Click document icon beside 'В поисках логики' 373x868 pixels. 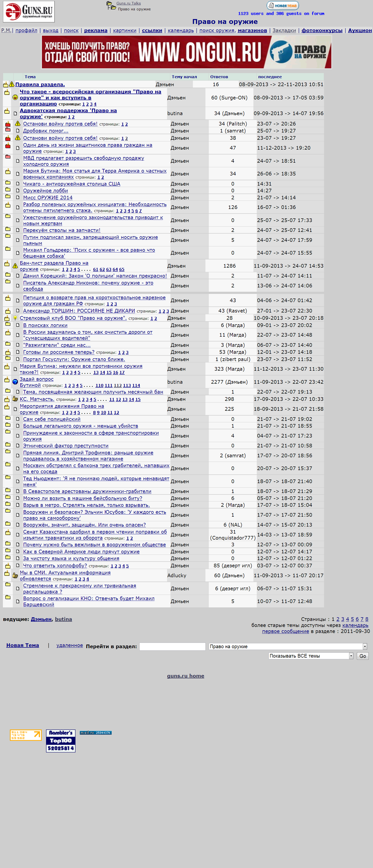pos(18,325)
